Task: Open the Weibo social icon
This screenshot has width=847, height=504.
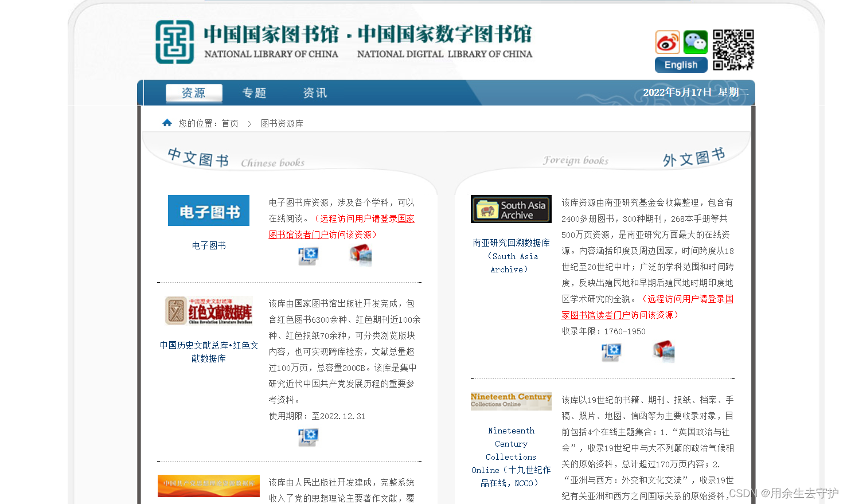Action: tap(668, 42)
